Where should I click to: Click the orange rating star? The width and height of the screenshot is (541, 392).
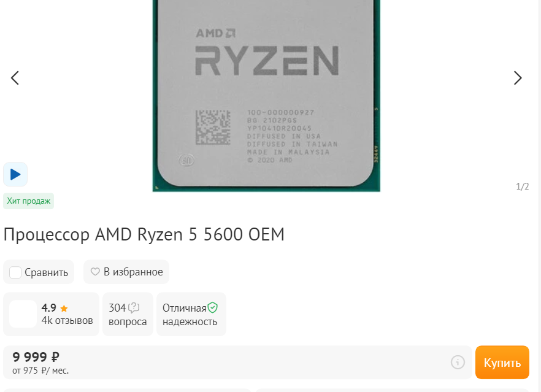64,308
